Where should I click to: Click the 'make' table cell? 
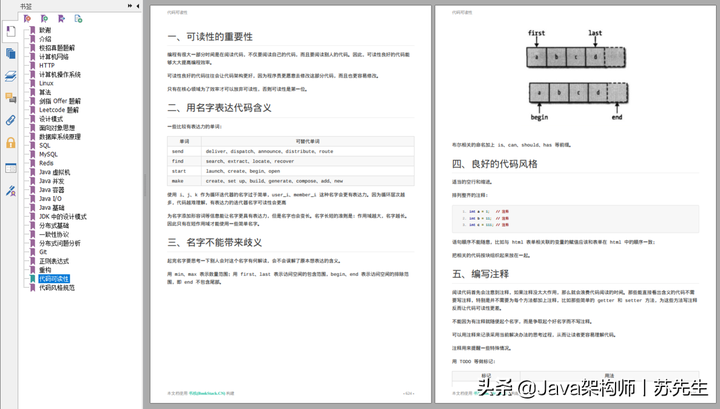(x=184, y=181)
